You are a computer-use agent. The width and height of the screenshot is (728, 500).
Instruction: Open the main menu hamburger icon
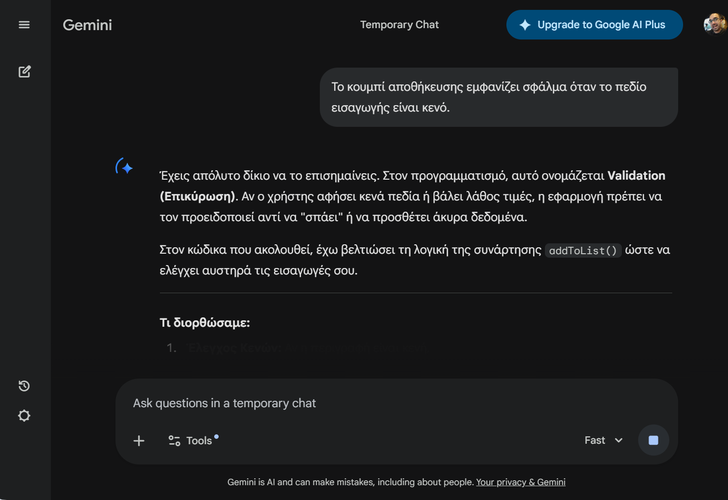click(24, 25)
